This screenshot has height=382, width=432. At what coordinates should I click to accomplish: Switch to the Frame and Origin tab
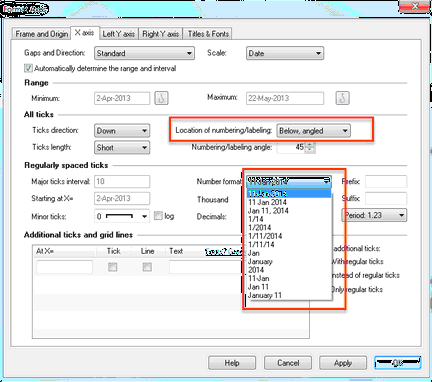[42, 34]
